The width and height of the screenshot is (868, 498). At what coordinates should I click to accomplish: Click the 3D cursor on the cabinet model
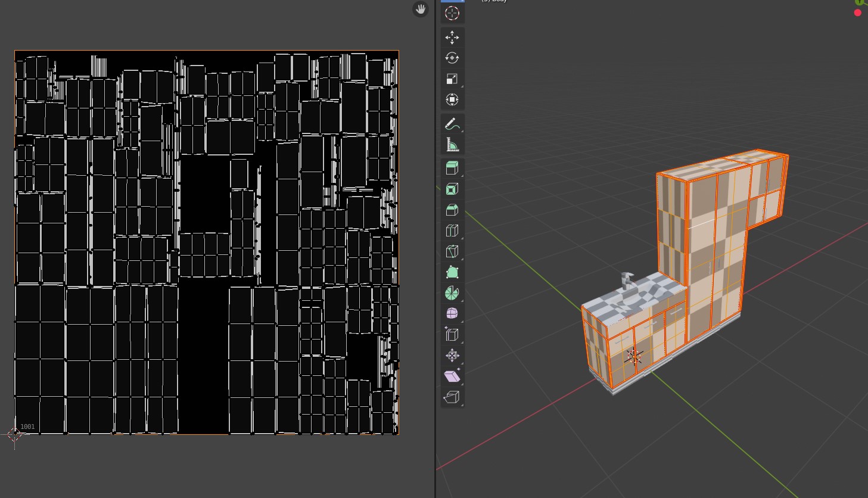coord(634,357)
